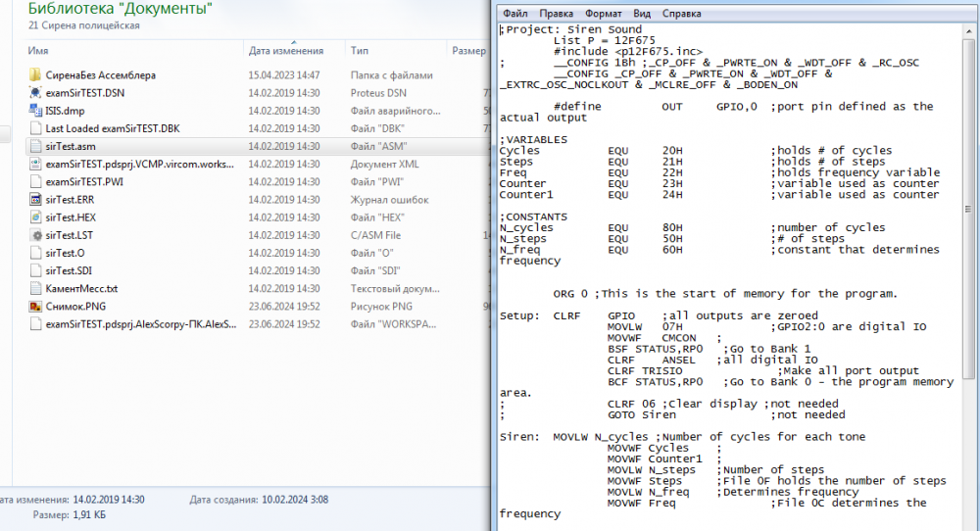Click the СиренаБез Ассемблера folder icon
Viewport: 980px width, 531px height.
pos(35,75)
